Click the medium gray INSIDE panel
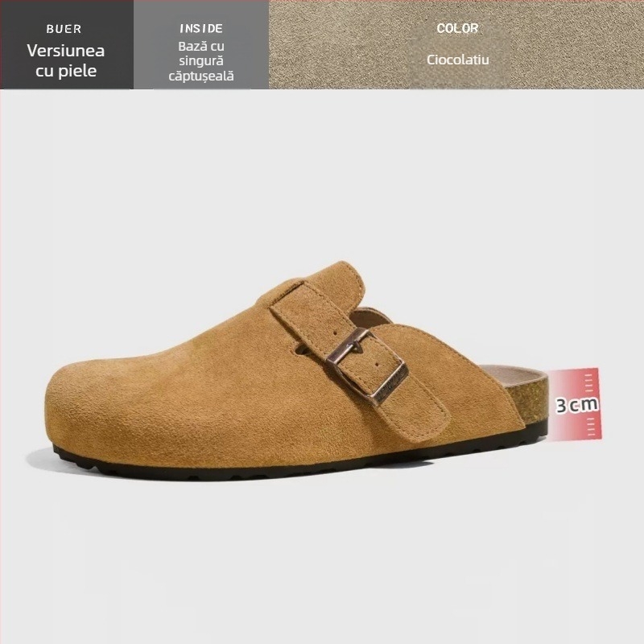This screenshot has height=644, width=644. (x=201, y=44)
